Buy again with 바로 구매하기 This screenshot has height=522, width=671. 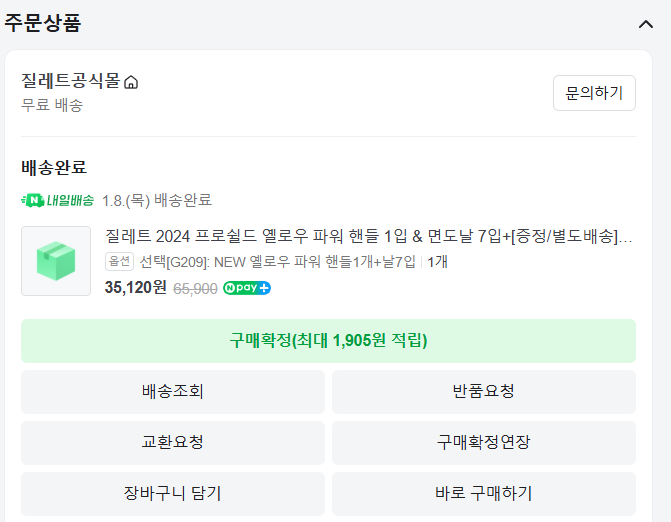[483, 493]
